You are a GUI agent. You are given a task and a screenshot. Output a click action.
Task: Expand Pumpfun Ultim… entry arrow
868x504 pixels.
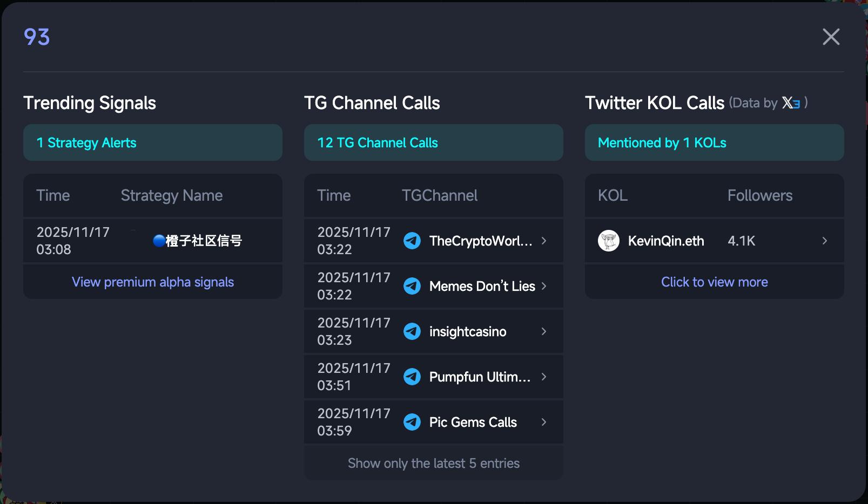coord(544,377)
